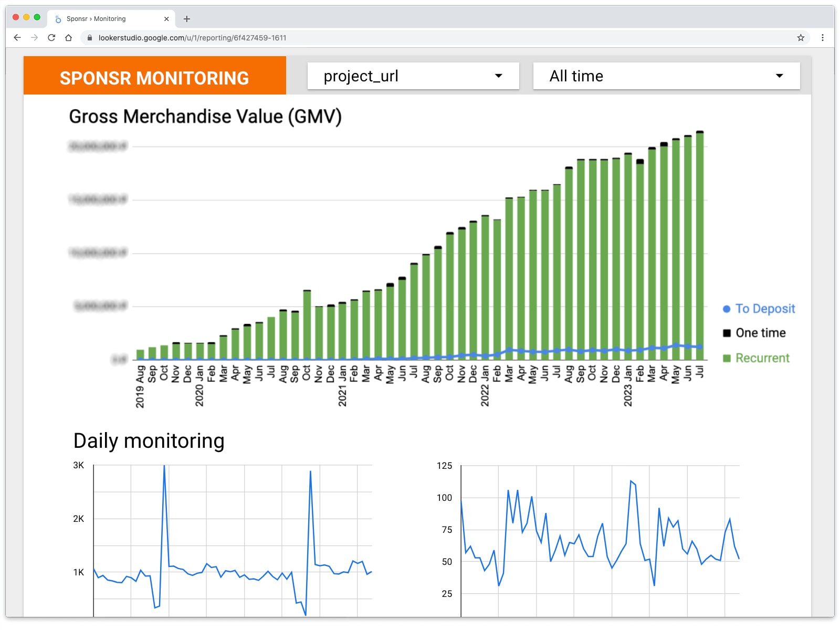This screenshot has height=630, width=840.
Task: Click the To Deposit legend entry
Action: 759,309
